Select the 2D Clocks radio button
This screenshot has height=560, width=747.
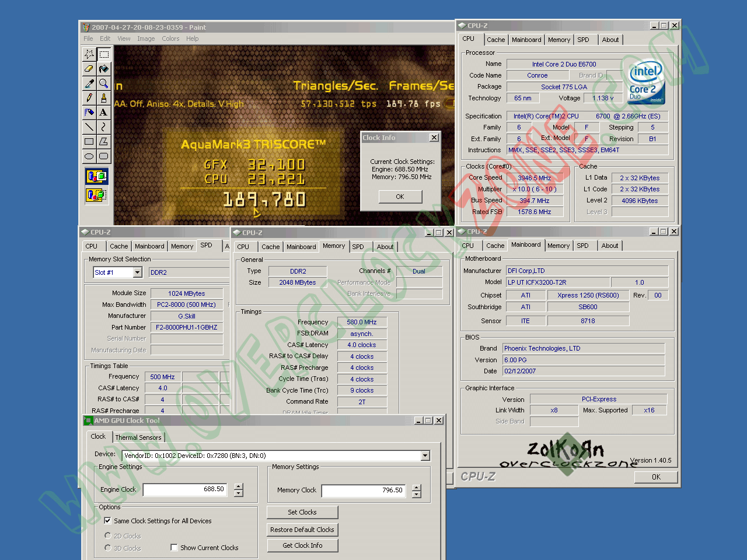click(x=108, y=535)
